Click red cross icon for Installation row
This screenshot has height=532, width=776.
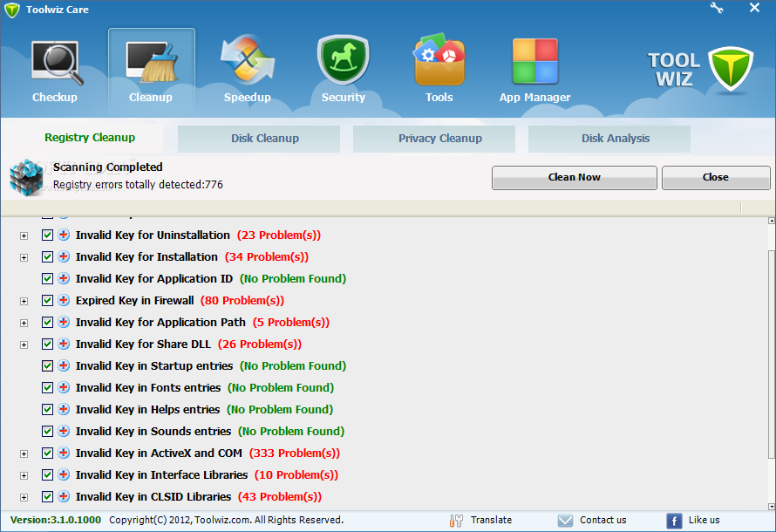pos(64,256)
